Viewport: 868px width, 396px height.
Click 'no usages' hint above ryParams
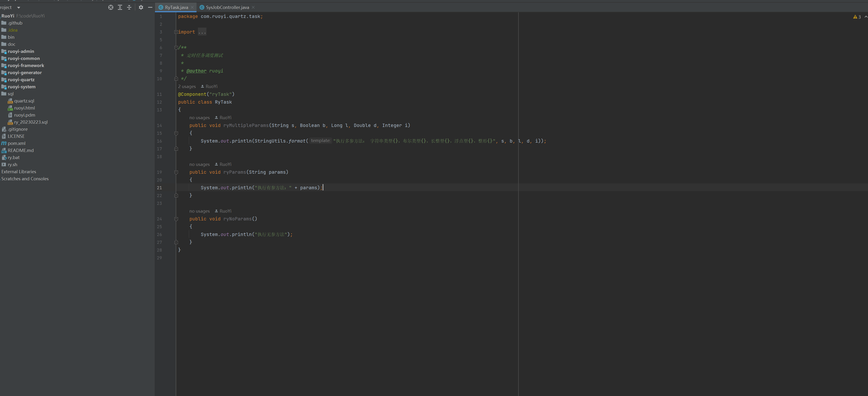200,164
